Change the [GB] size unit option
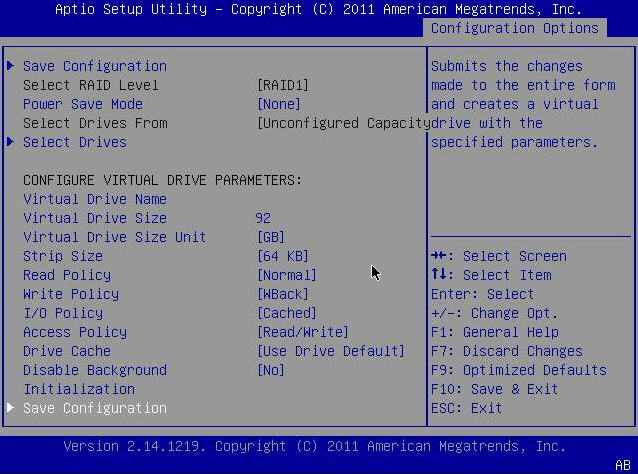 (x=271, y=237)
